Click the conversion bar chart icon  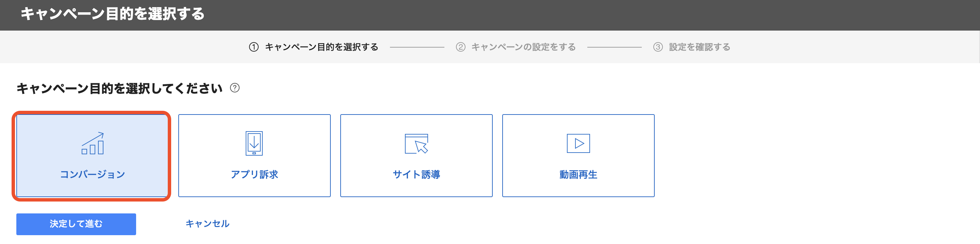click(x=93, y=143)
